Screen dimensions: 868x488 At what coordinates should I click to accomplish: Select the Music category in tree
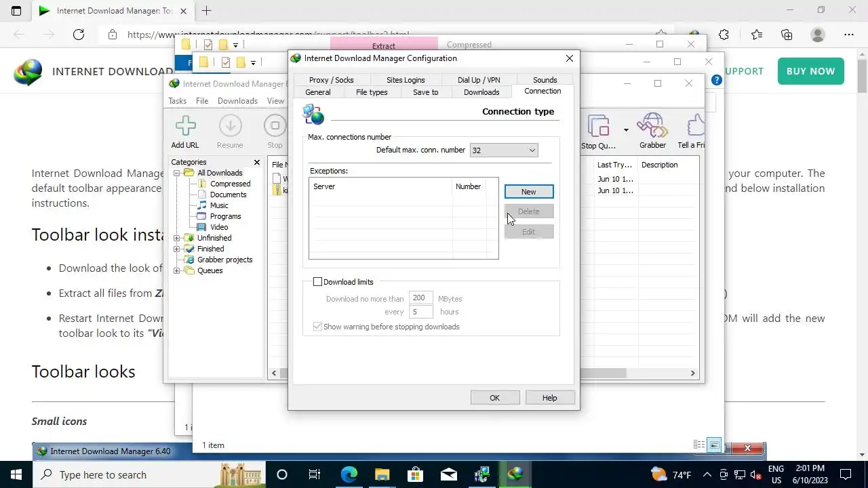click(219, 205)
